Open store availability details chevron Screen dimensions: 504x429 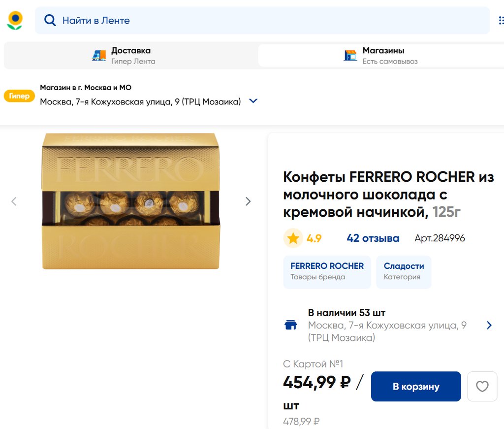[x=489, y=325]
